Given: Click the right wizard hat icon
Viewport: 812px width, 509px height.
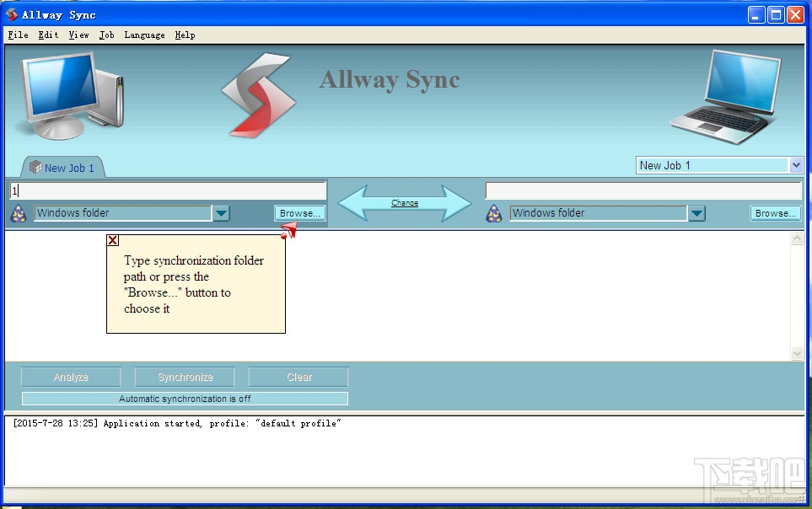Looking at the screenshot, I should point(493,213).
